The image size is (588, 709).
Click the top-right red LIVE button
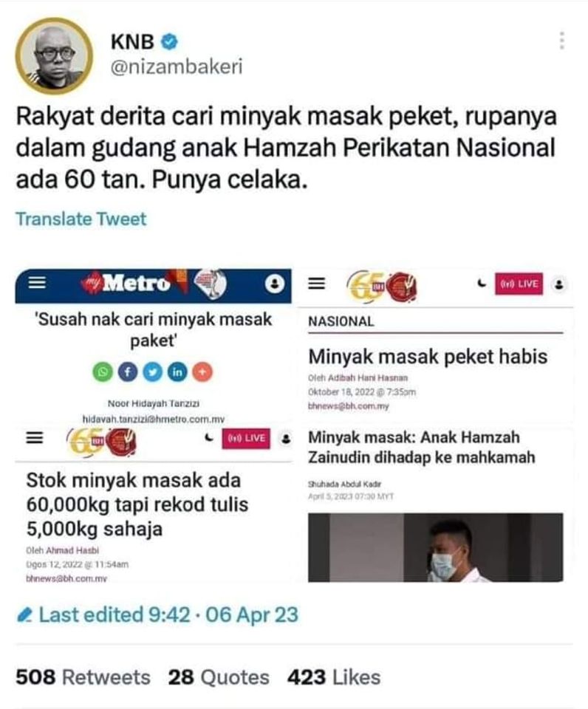pyautogui.click(x=519, y=284)
